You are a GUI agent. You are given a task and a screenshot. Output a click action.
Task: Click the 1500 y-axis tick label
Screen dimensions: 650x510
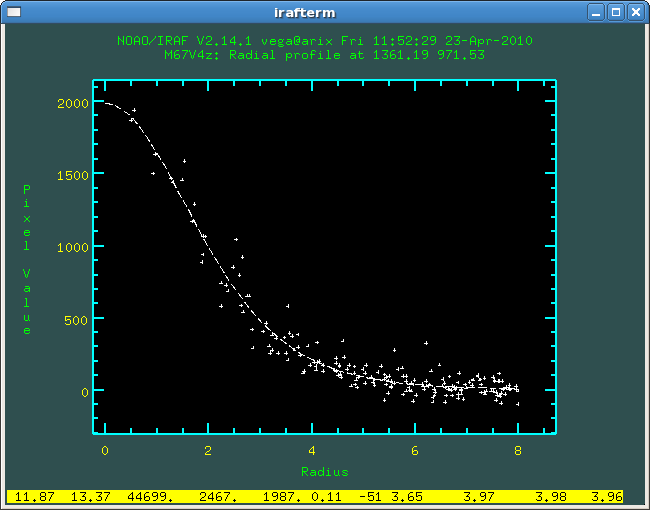coord(73,175)
